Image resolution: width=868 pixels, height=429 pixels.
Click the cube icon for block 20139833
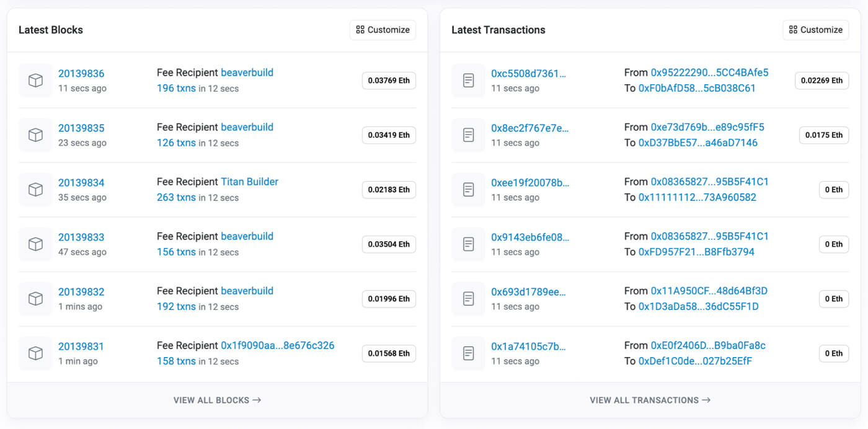(x=35, y=244)
